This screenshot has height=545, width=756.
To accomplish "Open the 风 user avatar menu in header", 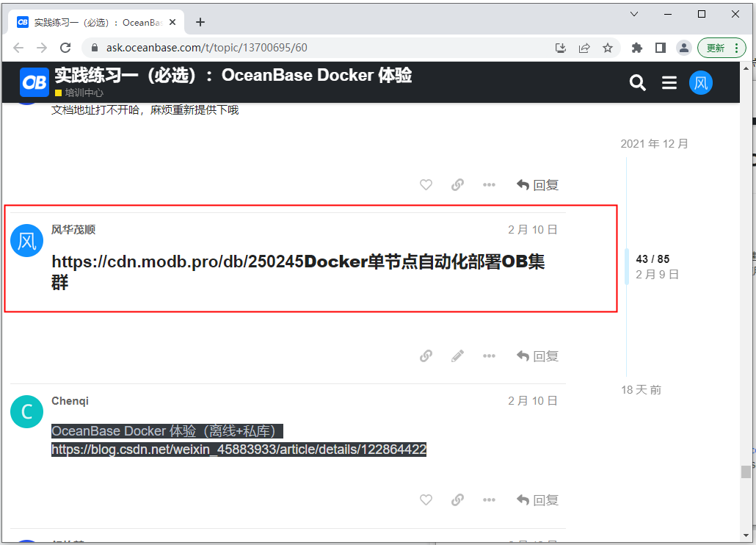I will click(700, 82).
